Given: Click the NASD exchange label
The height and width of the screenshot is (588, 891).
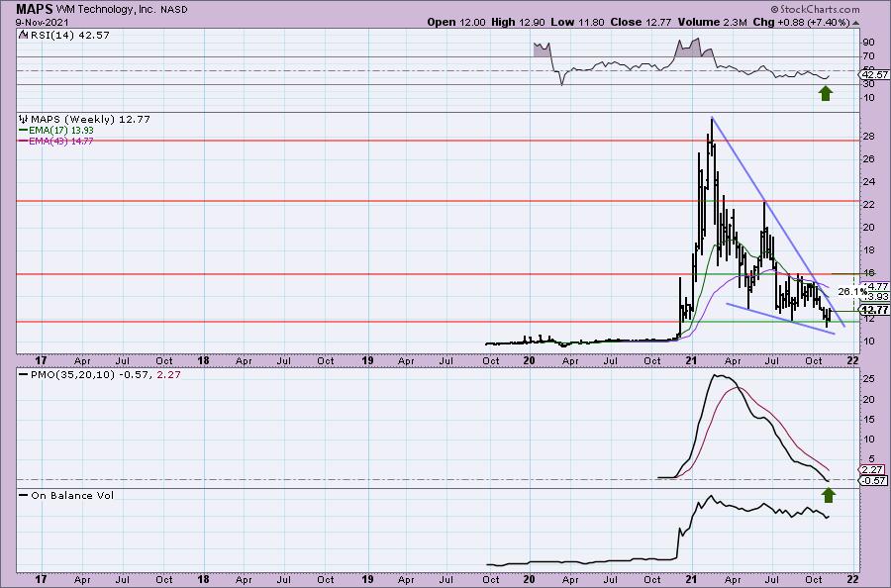Looking at the screenshot, I should 174,10.
